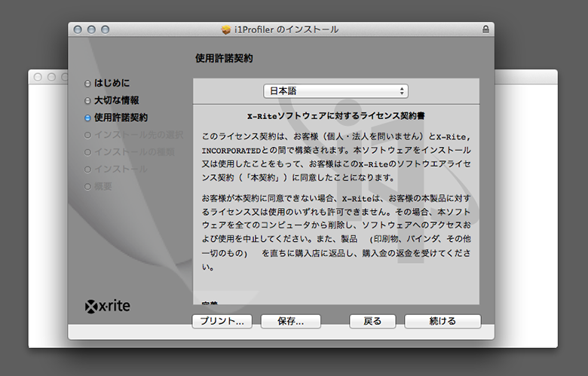This screenshot has height=376, width=588.
Task: Open the 日本語 language dropdown
Action: pyautogui.click(x=335, y=91)
